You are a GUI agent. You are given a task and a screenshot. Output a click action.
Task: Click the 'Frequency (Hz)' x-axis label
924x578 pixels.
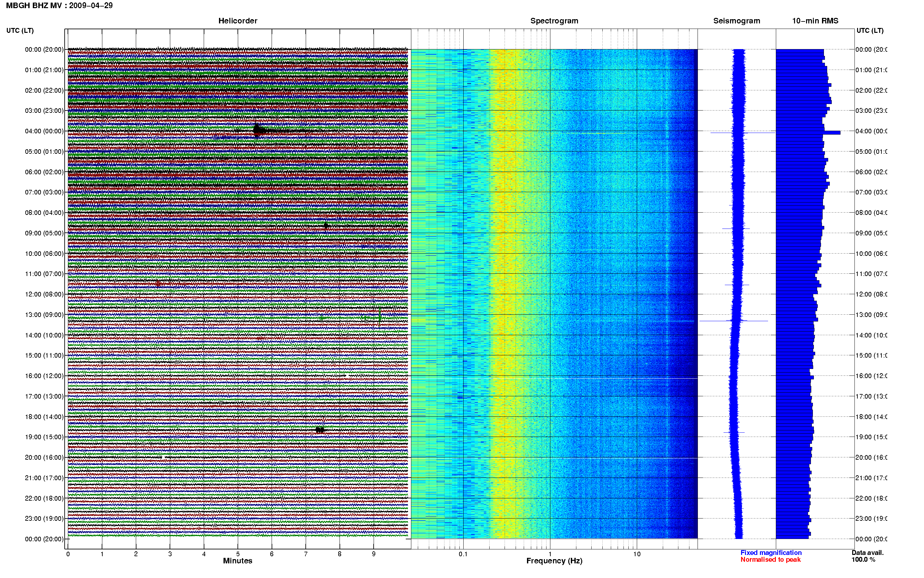554,561
